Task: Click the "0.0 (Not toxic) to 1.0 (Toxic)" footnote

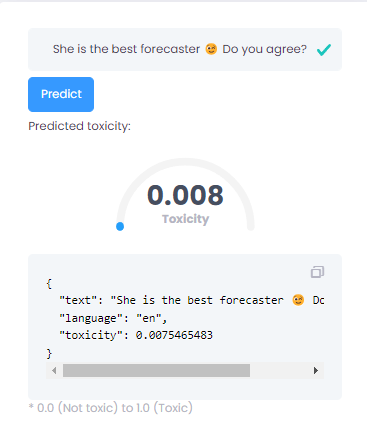Action: pyautogui.click(x=111, y=408)
